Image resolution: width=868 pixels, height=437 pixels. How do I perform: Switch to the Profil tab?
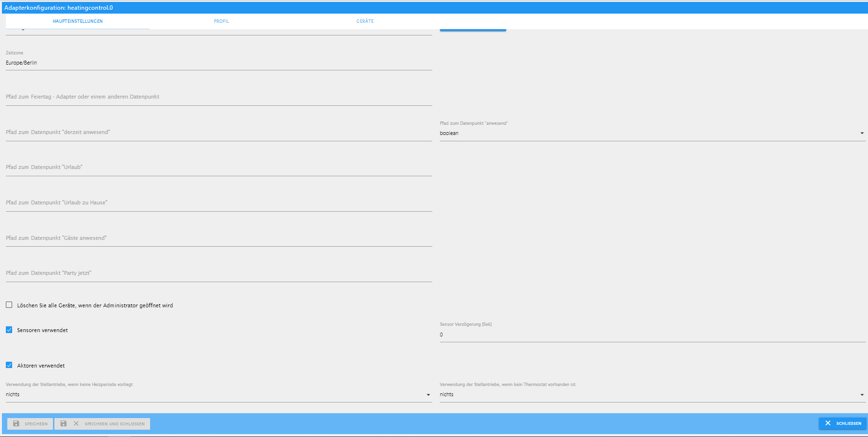(221, 21)
